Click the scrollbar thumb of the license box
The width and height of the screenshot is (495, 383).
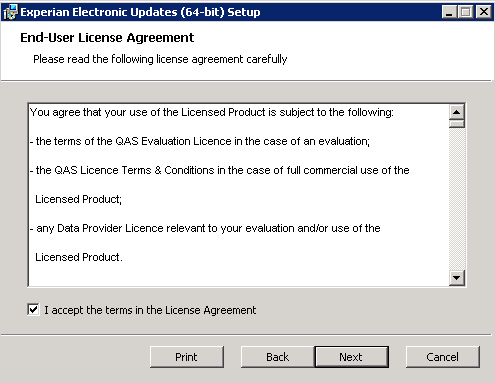pyautogui.click(x=456, y=124)
